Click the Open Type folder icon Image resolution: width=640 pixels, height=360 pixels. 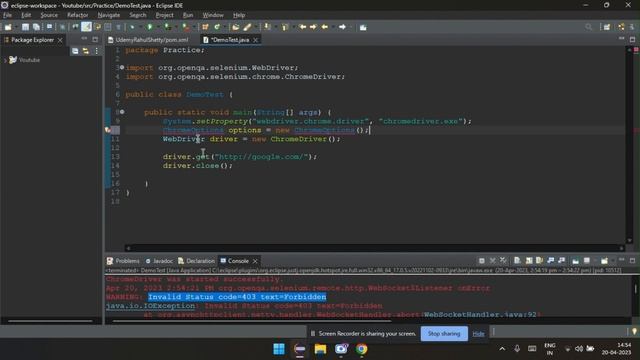point(236,27)
